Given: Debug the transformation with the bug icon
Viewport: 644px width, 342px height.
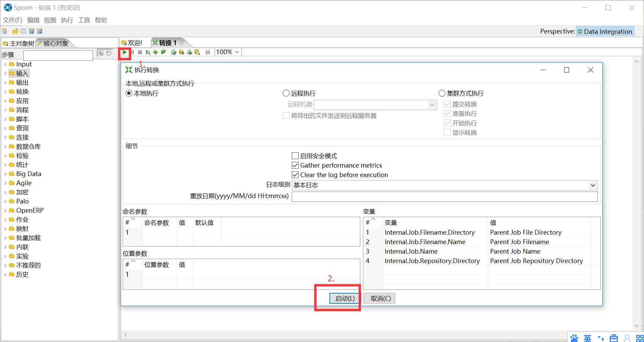Looking at the screenshot, I should tap(156, 52).
